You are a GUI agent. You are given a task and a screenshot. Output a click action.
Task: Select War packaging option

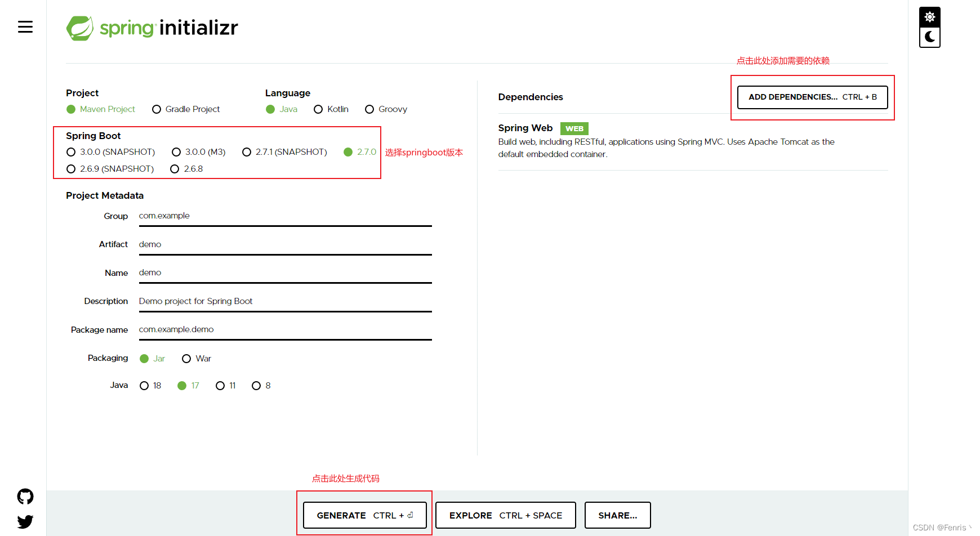coord(197,359)
